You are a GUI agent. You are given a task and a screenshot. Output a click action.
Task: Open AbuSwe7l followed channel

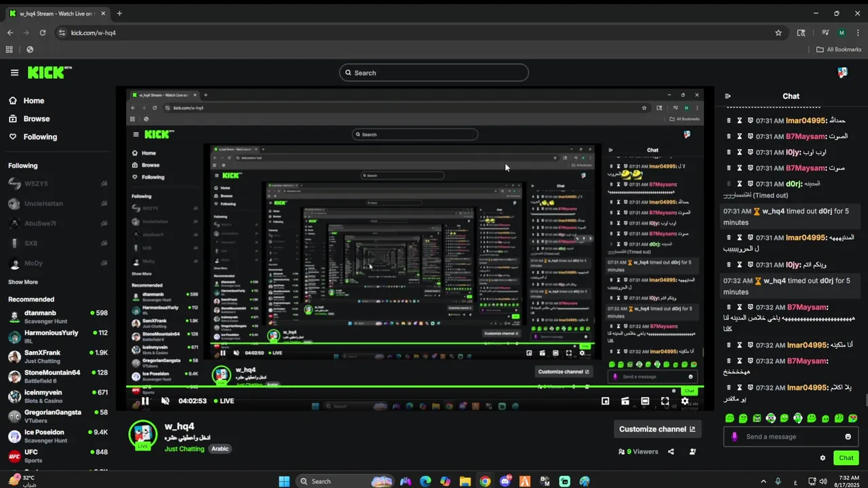pos(58,224)
